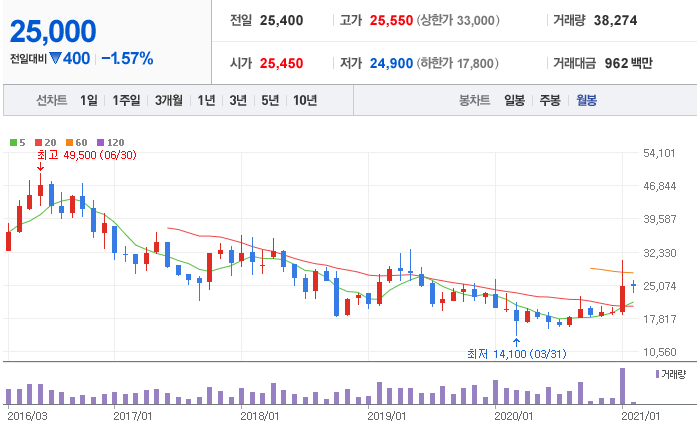Click the 최저 14,100 (03/31) label
697x433 pixels.
pos(517,354)
